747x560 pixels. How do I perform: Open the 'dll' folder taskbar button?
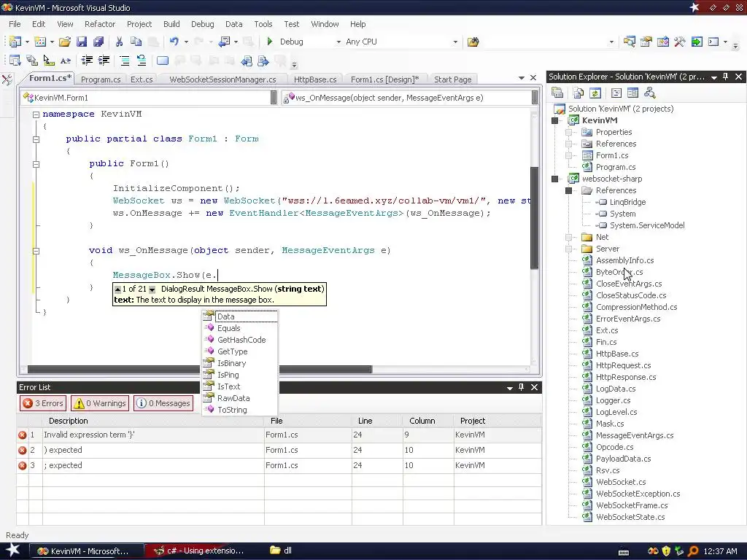click(281, 551)
